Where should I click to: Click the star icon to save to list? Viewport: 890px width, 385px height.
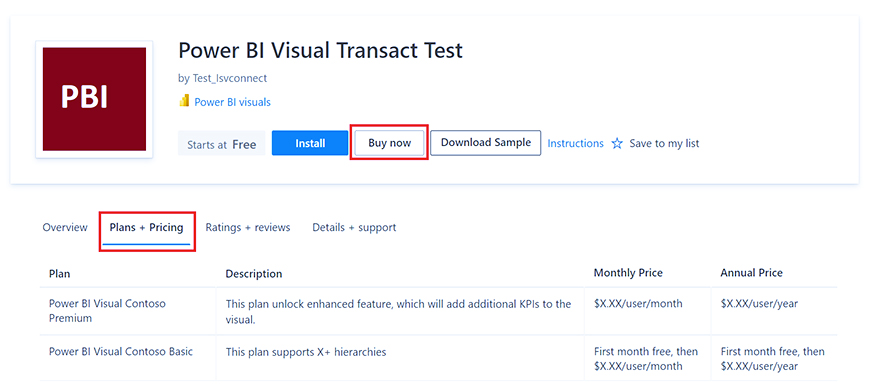[617, 144]
